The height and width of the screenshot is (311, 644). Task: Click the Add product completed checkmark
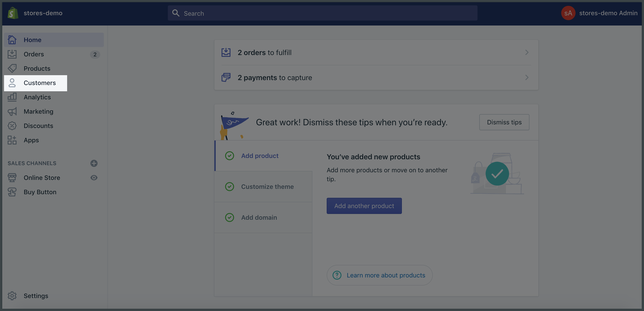[x=230, y=156]
